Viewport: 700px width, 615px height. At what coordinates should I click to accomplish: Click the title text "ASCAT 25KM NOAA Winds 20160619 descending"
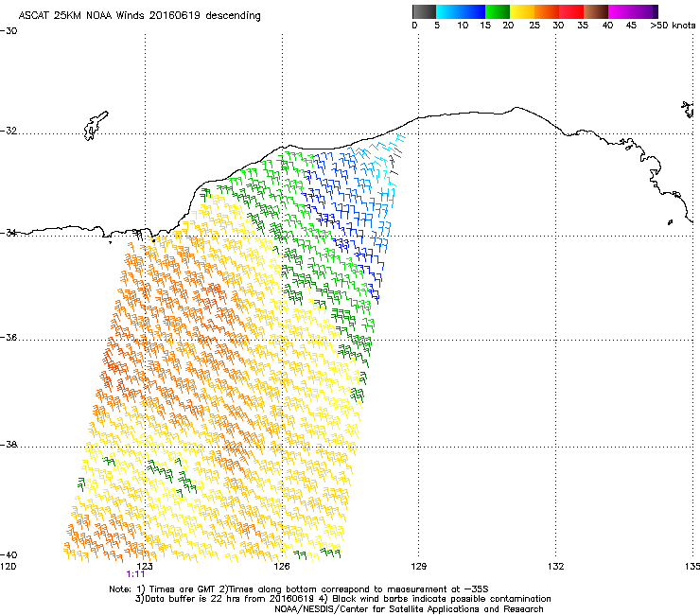(x=139, y=15)
